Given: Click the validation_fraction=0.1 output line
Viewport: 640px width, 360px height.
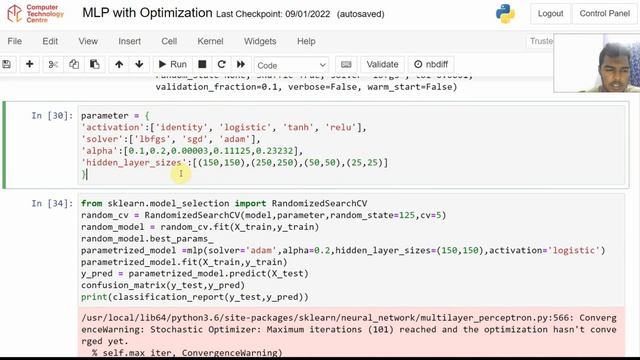Looking at the screenshot, I should (306, 87).
